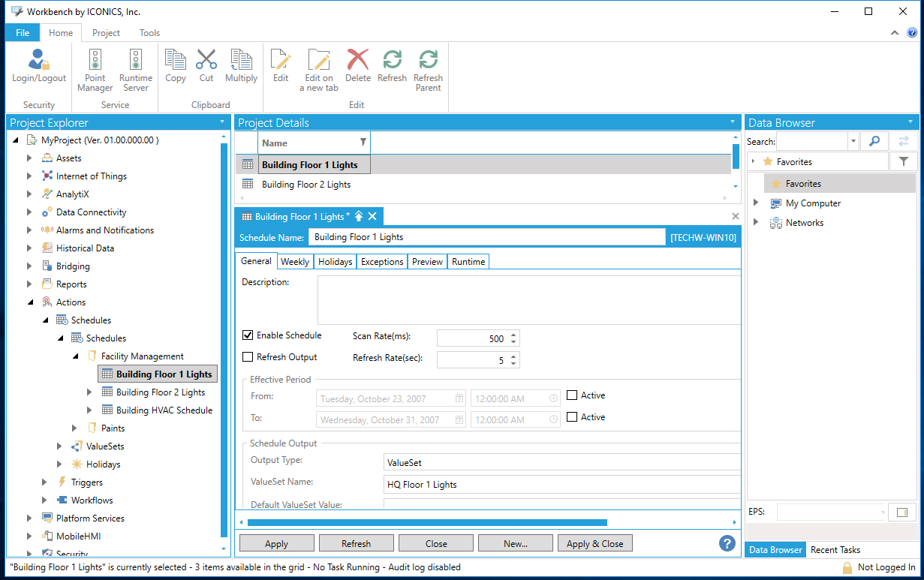
Task: Click the Cut scissors icon
Action: 206,60
